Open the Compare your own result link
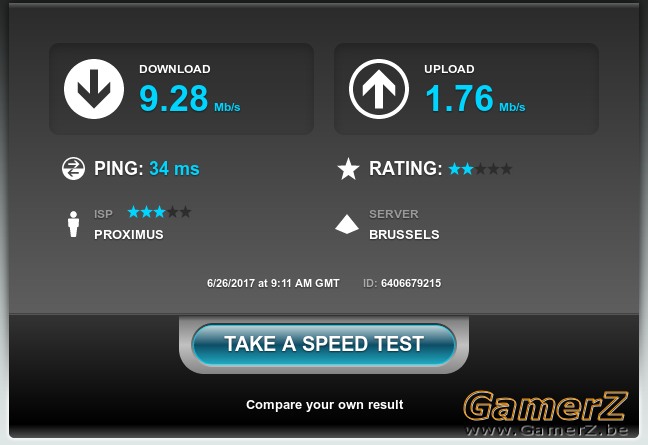648x445 pixels. click(324, 405)
